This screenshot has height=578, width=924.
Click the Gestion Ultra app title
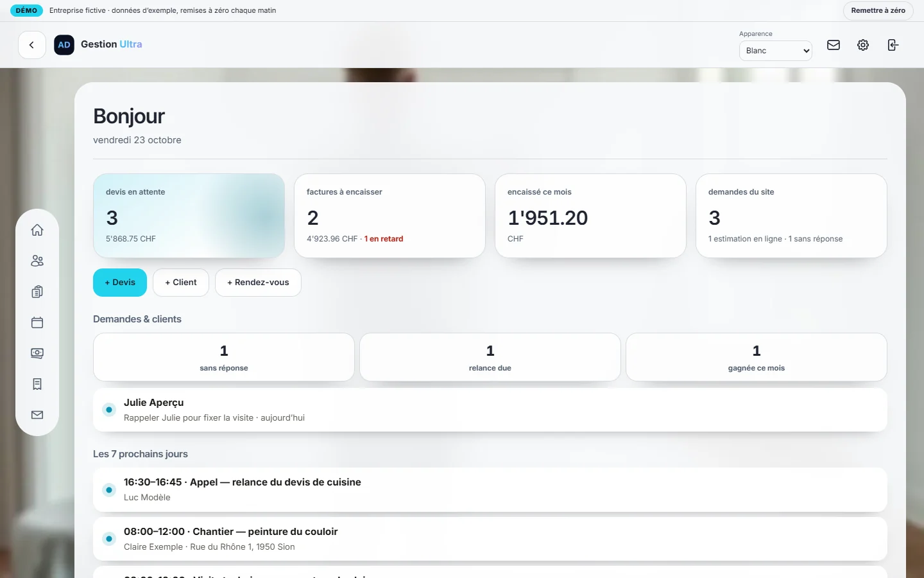[x=112, y=44]
